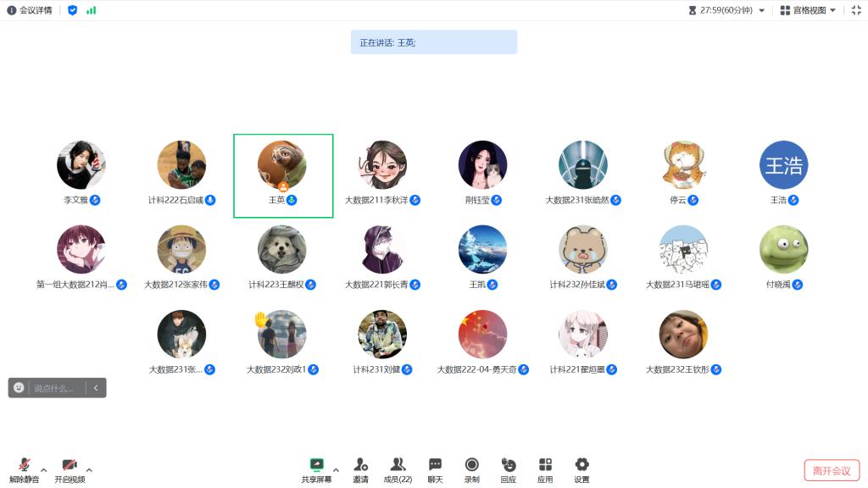
Task: Open the 会议详情 meeting info
Action: (x=30, y=10)
